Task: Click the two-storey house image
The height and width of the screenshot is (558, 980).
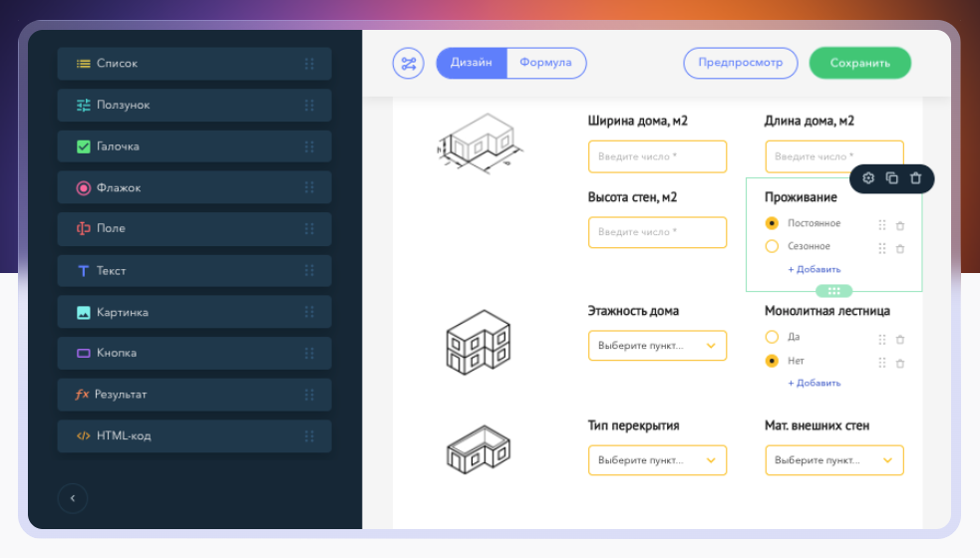Action: [479, 343]
